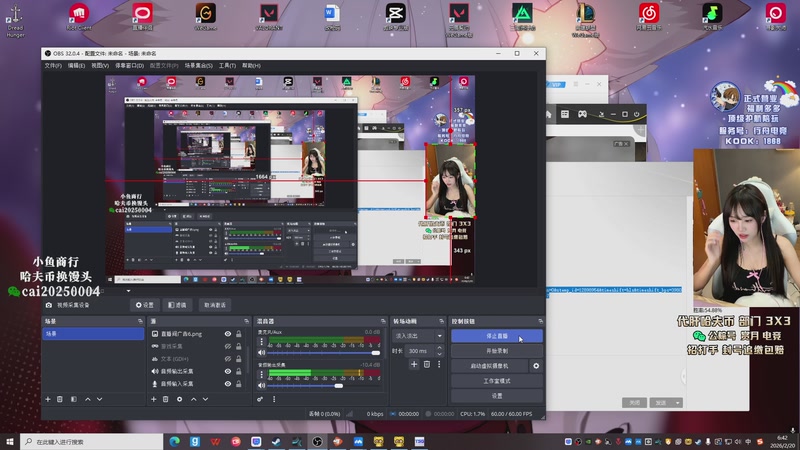This screenshot has width=800, height=450.
Task: Open the 场景集合(S) menu
Action: 198,66
